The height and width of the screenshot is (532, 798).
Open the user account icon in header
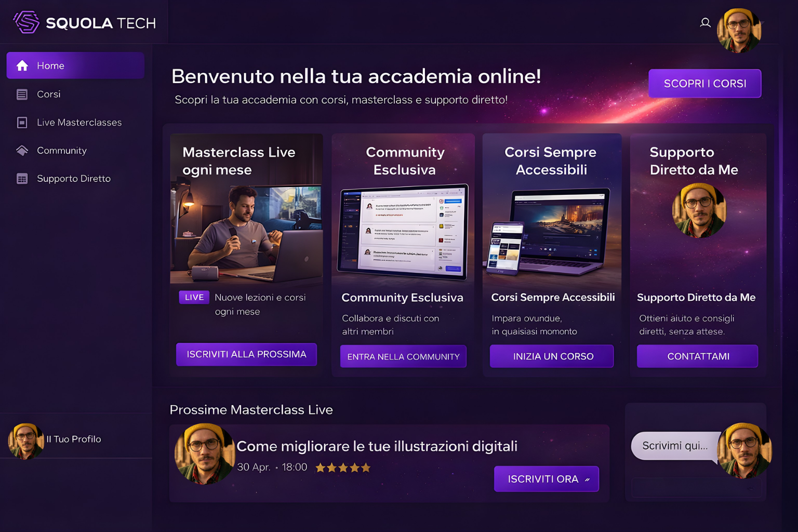tap(705, 23)
